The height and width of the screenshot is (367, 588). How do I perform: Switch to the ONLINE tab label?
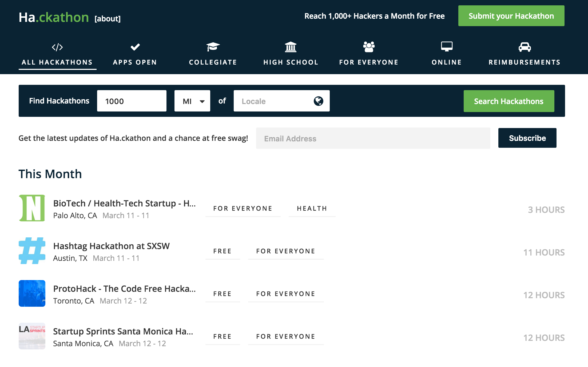pos(447,62)
